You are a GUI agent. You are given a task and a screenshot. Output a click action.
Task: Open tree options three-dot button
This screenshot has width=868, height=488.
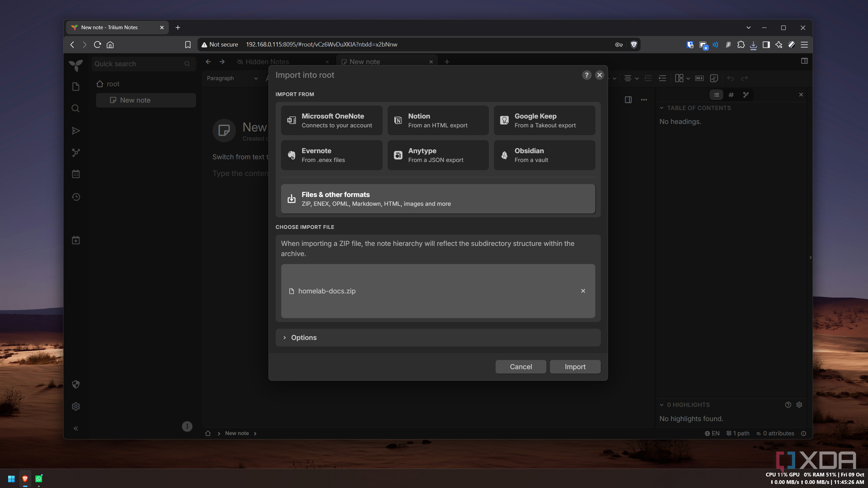(187, 427)
